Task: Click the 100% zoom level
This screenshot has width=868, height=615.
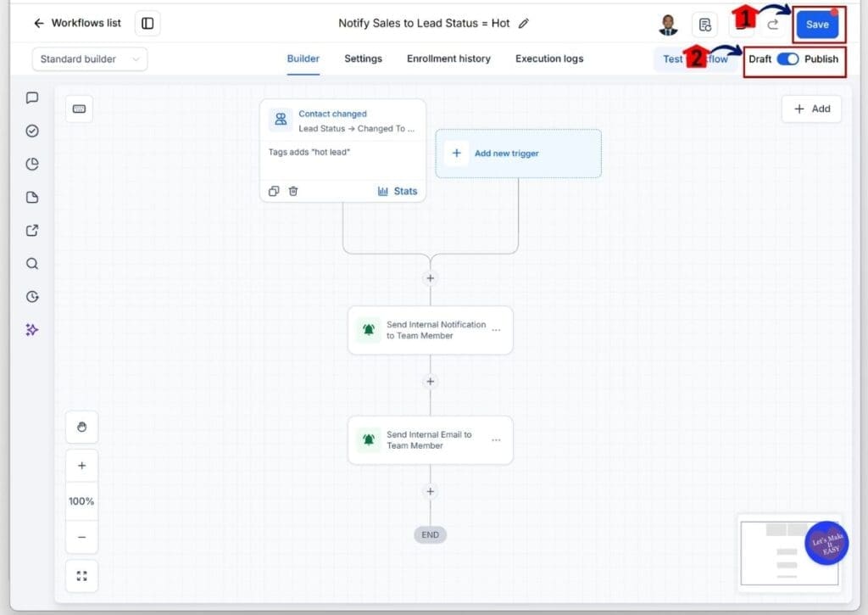Action: (x=81, y=501)
